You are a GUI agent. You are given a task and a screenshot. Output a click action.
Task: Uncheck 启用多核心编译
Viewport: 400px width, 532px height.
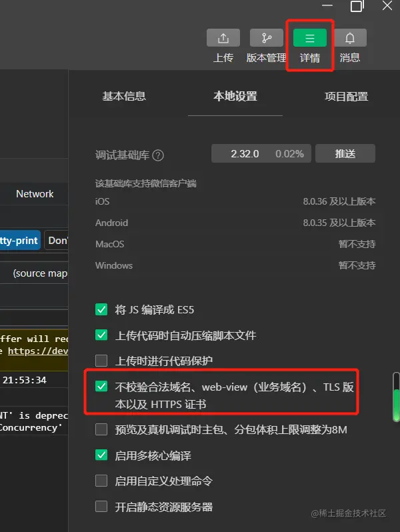click(x=101, y=455)
